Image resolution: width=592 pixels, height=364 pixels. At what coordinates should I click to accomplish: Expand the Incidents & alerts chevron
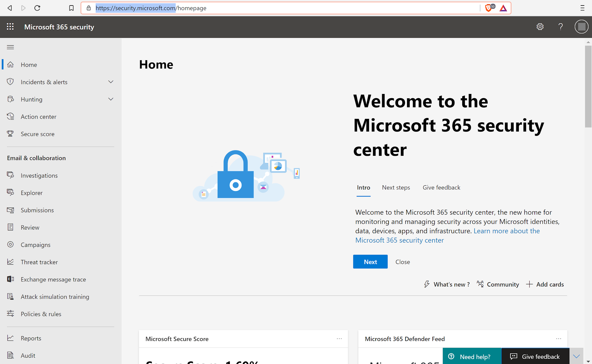(x=111, y=82)
